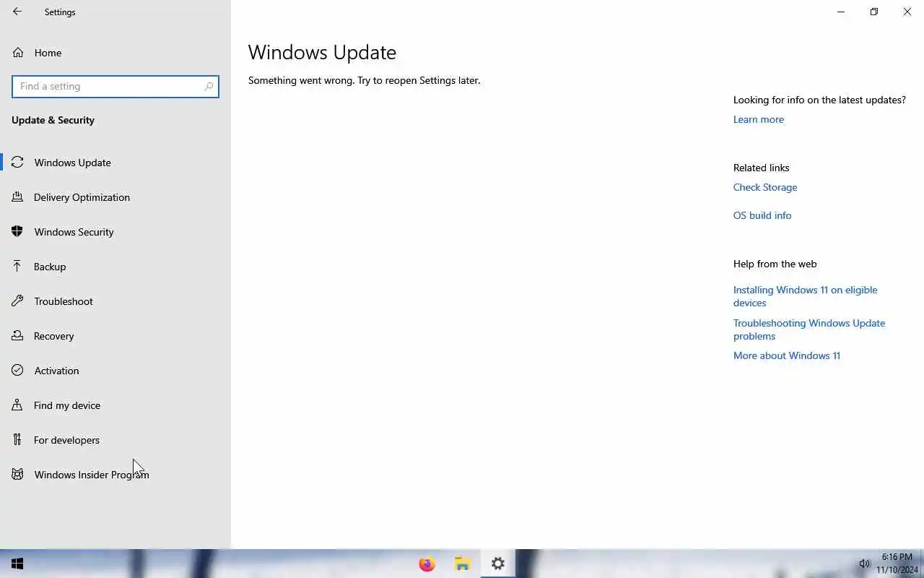Viewport: 924px width, 578px height.
Task: Click the Home house icon
Action: (x=18, y=53)
